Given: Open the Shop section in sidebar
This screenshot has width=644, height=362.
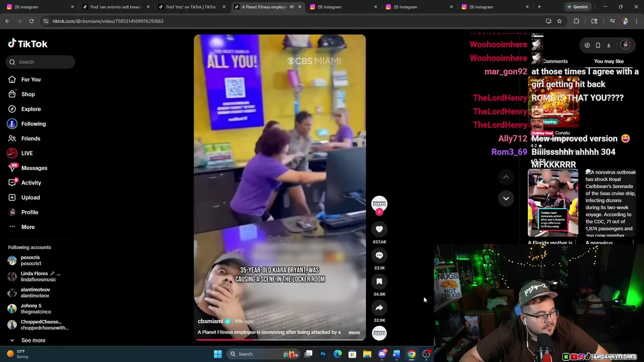Looking at the screenshot, I should click(x=28, y=94).
